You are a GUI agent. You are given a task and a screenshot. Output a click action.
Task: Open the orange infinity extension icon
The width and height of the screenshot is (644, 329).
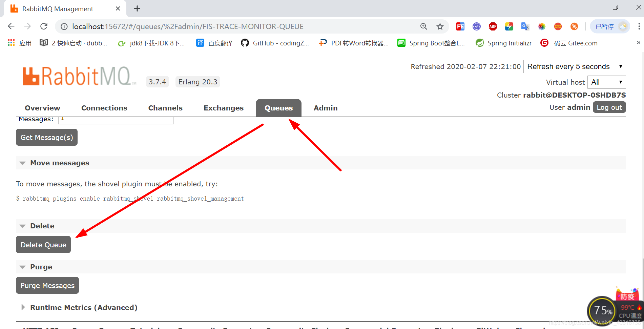(558, 26)
